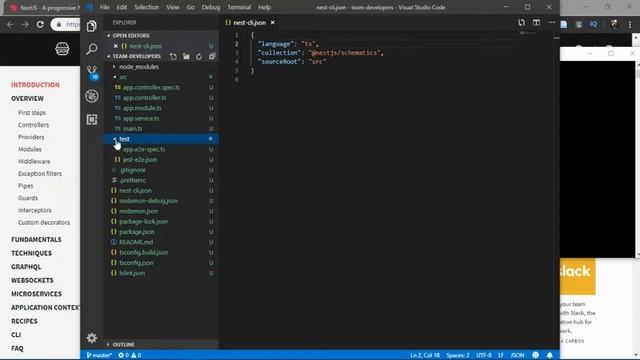Open the Explorer view in activity bar

click(92, 26)
